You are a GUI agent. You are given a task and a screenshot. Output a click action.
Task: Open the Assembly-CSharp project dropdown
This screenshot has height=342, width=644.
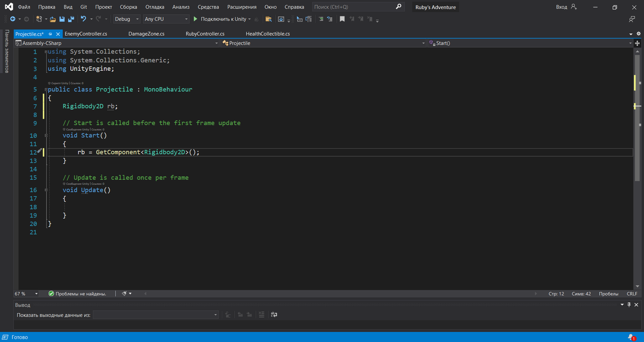tap(118, 43)
